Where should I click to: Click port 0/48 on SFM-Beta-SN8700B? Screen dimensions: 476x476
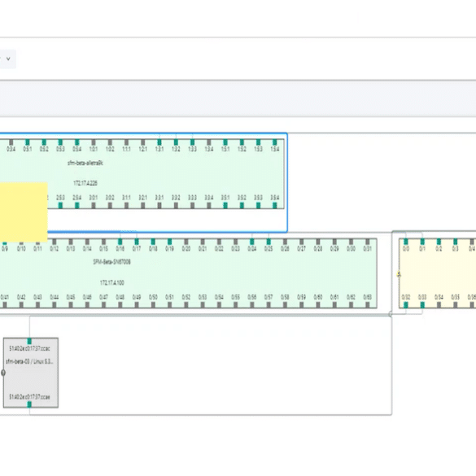tap(120, 305)
